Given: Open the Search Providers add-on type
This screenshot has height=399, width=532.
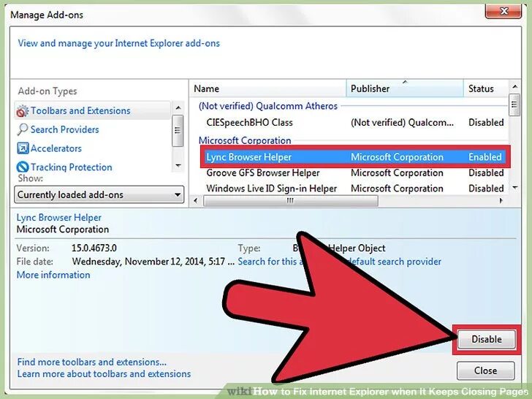Looking at the screenshot, I should click(64, 129).
